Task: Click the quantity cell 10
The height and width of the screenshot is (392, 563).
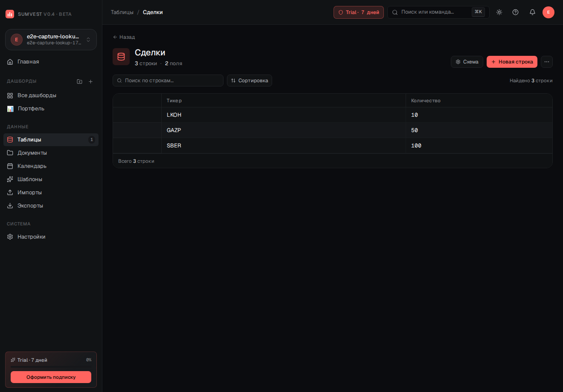Action: (479, 115)
